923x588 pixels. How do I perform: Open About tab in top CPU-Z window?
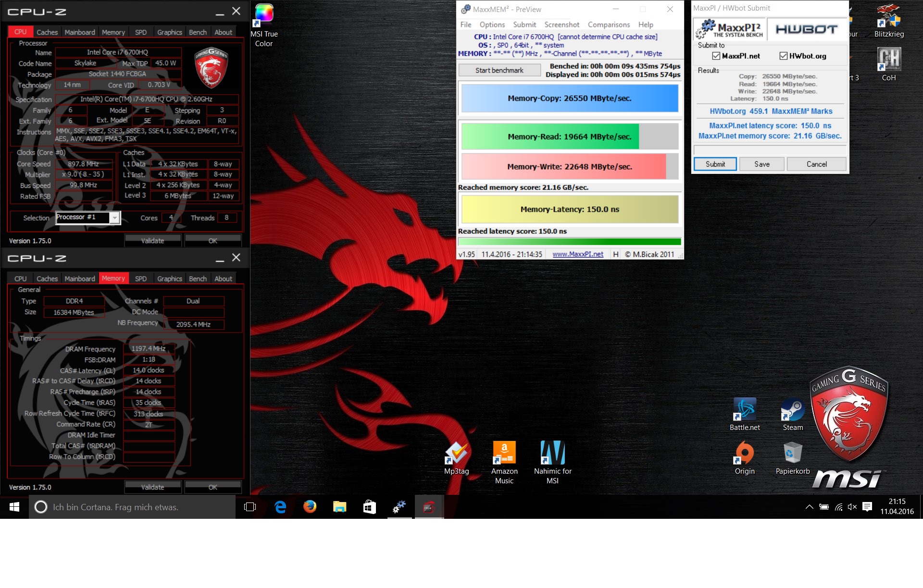click(223, 32)
